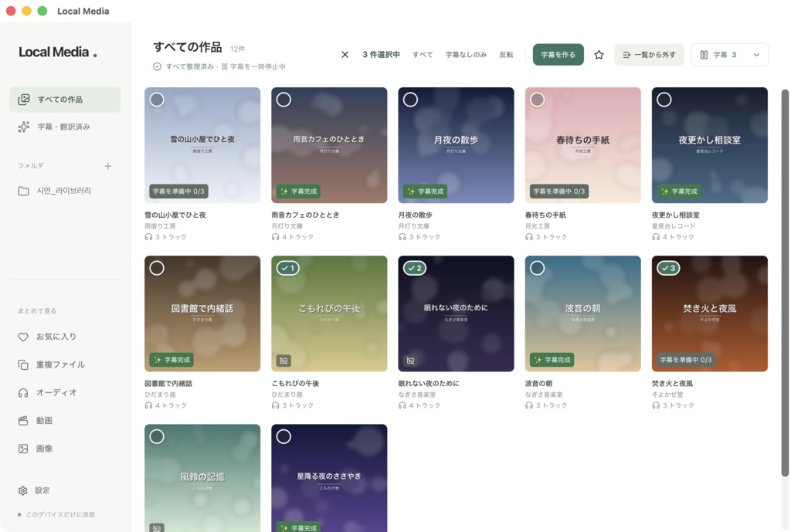
Task: Open the お気に入り view
Action: [65, 337]
